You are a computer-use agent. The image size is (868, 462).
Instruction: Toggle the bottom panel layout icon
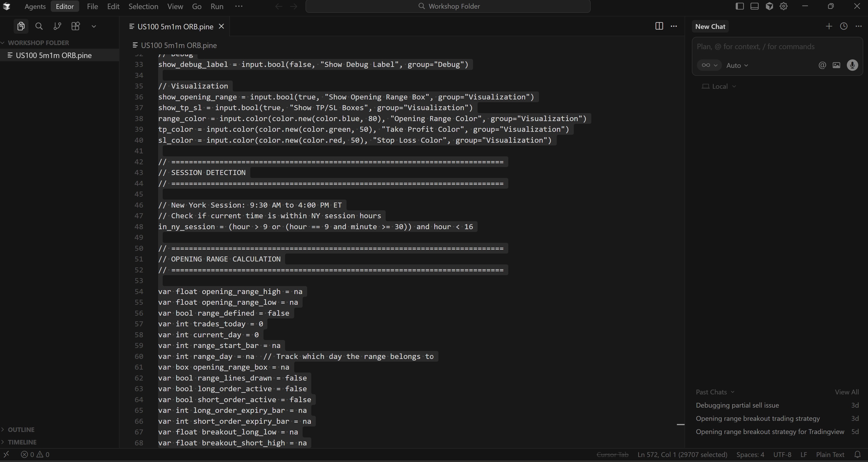click(754, 6)
